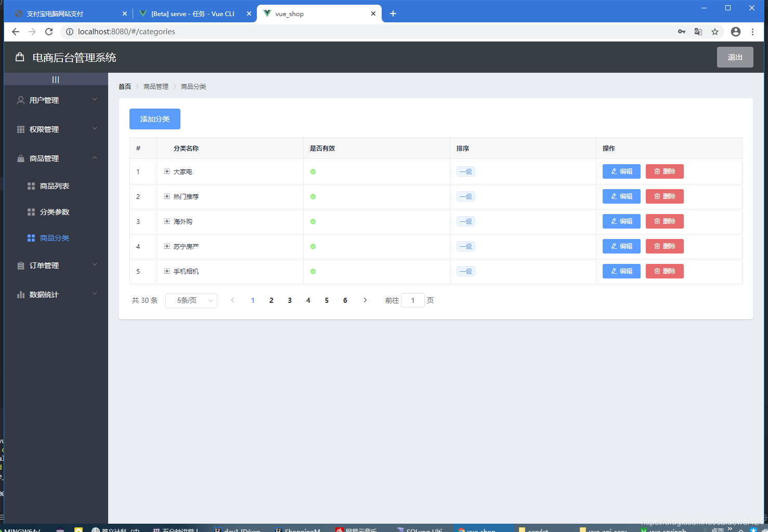This screenshot has height=532, width=768.
Task: Expand the 热门推荐 category row
Action: click(167, 196)
